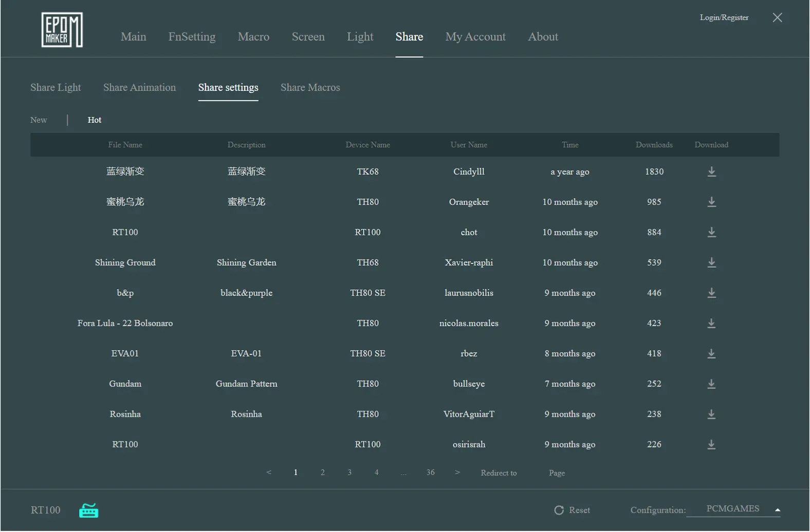810x532 pixels.
Task: Click description black&purple
Action: [246, 293]
